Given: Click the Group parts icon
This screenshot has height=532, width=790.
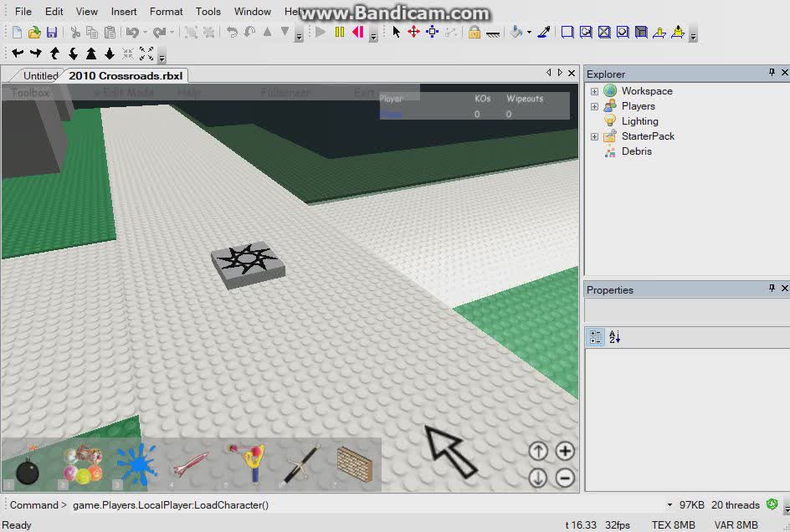Looking at the screenshot, I should click(191, 33).
